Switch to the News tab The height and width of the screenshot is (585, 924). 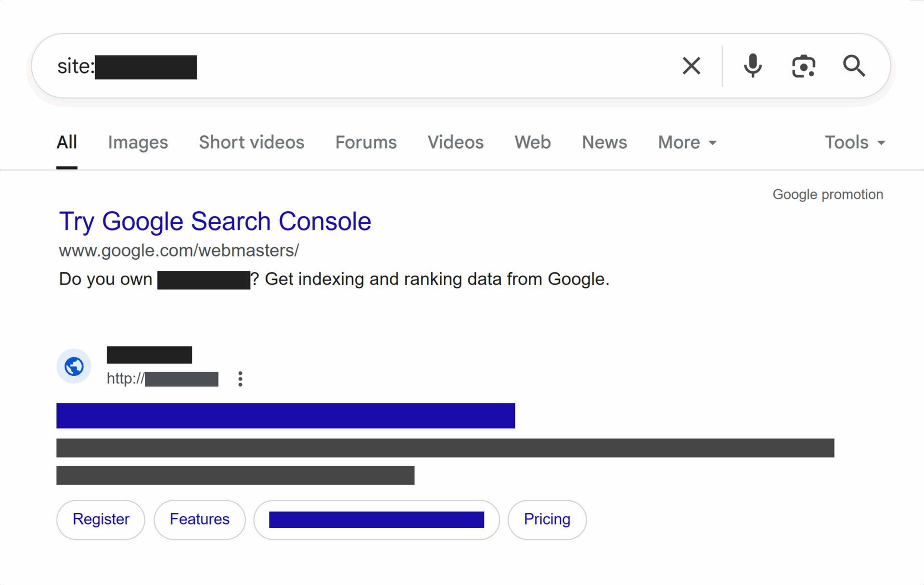[604, 142]
